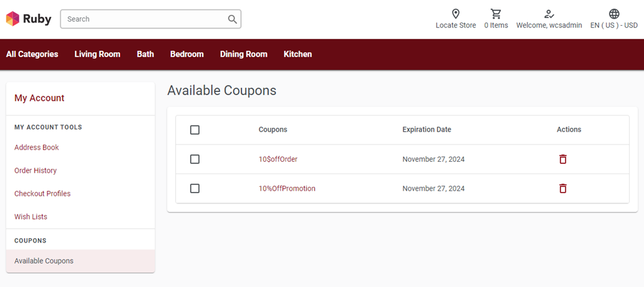This screenshot has width=644, height=287.
Task: Click the search magnifier icon
Action: 232,19
